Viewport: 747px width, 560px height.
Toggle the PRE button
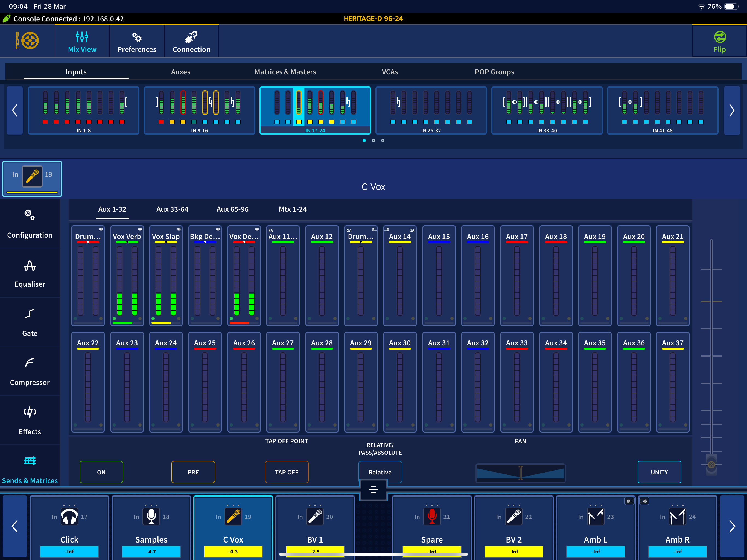tap(193, 472)
